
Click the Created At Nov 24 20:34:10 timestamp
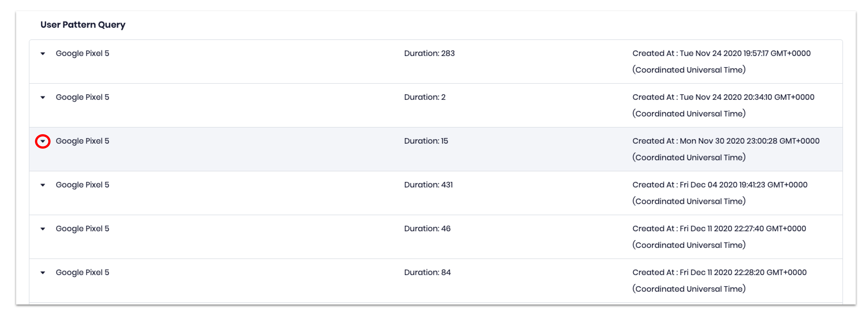pos(723,97)
